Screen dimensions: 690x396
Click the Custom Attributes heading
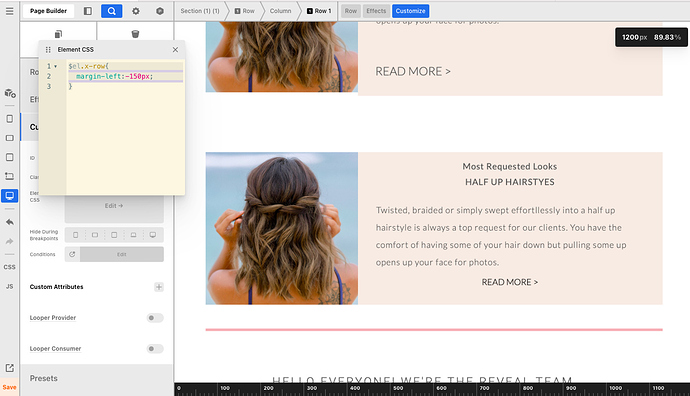tap(56, 287)
